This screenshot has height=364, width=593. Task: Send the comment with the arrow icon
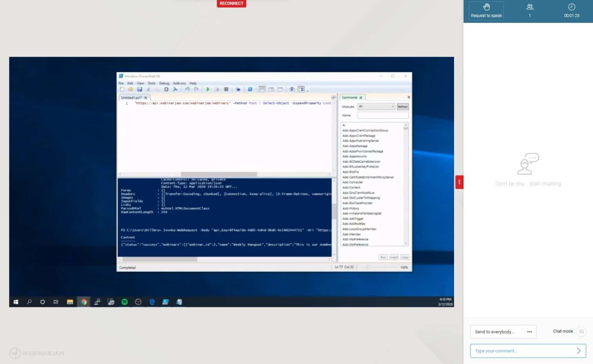coord(578,350)
